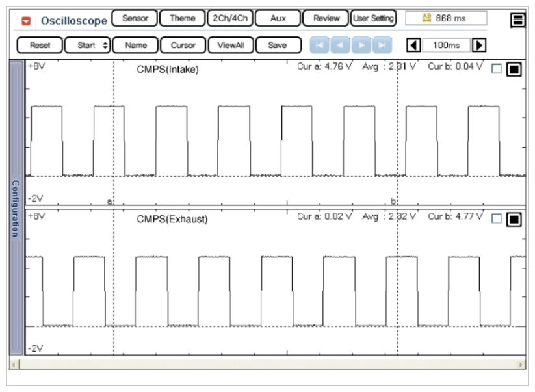Open the Aux menu
This screenshot has width=535, height=392.
[x=278, y=18]
